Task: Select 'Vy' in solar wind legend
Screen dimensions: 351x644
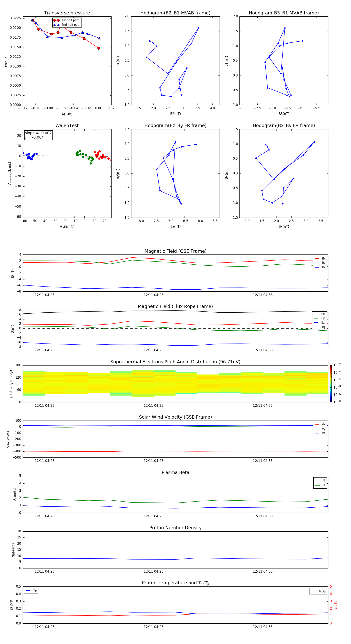Action: click(320, 429)
